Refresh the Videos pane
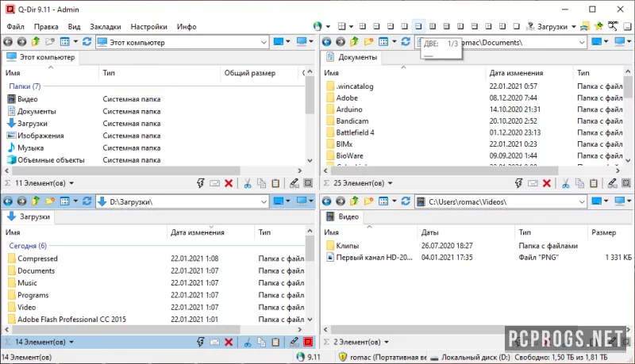The height and width of the screenshot is (364, 635). pyautogui.click(x=406, y=201)
